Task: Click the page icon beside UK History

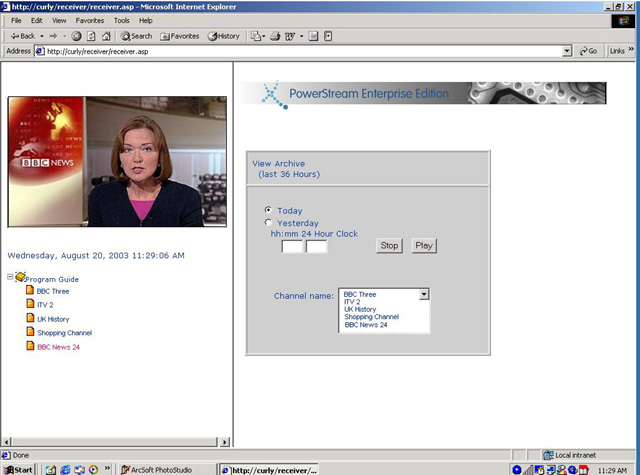Action: pyautogui.click(x=30, y=318)
